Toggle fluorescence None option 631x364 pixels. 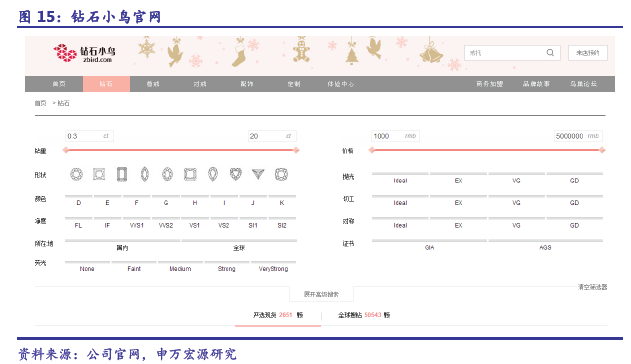[87, 266]
